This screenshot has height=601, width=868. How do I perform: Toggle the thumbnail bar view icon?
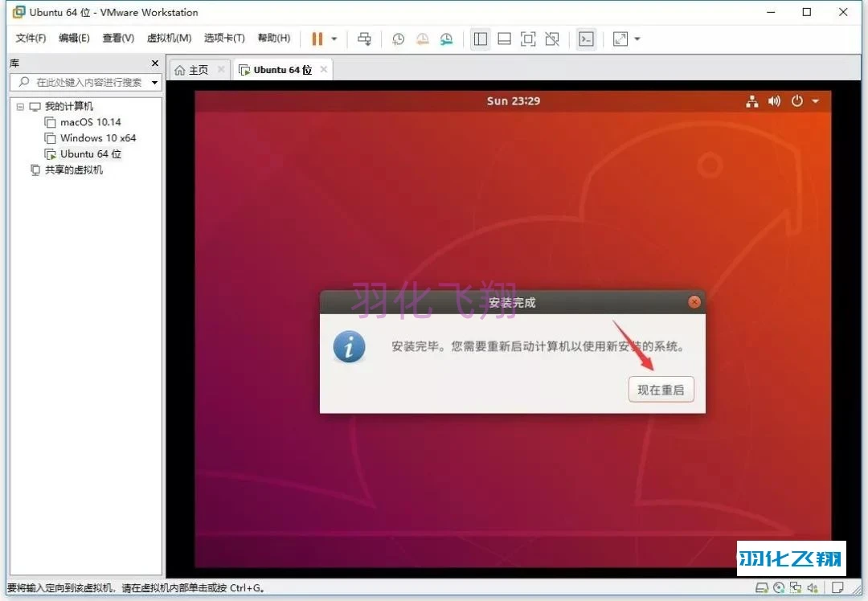(504, 39)
